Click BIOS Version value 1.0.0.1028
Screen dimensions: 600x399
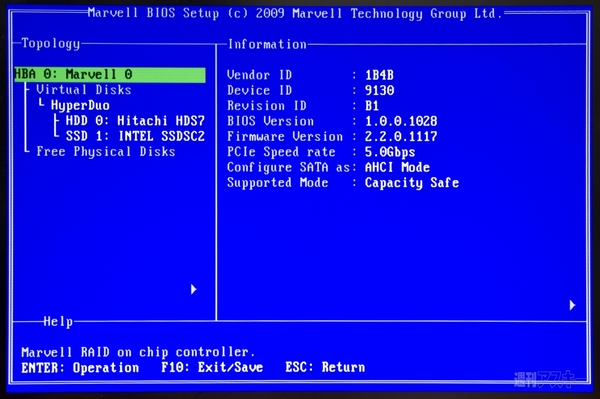[x=401, y=121]
